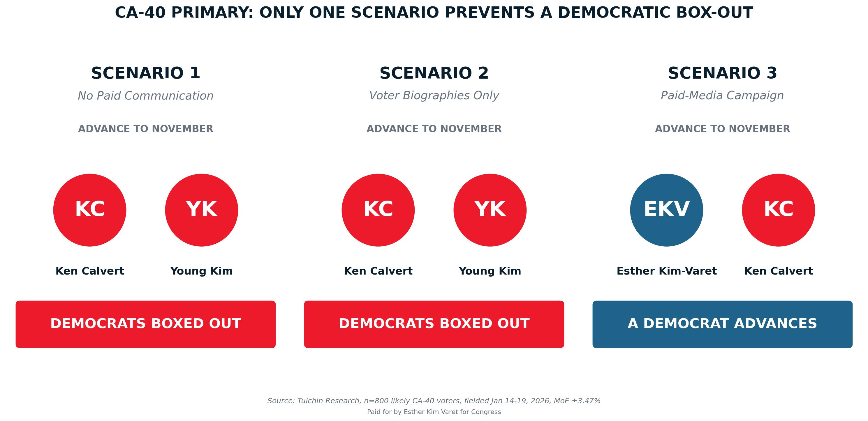
Task: Click the YK circle under Scenario 1
Action: [202, 210]
